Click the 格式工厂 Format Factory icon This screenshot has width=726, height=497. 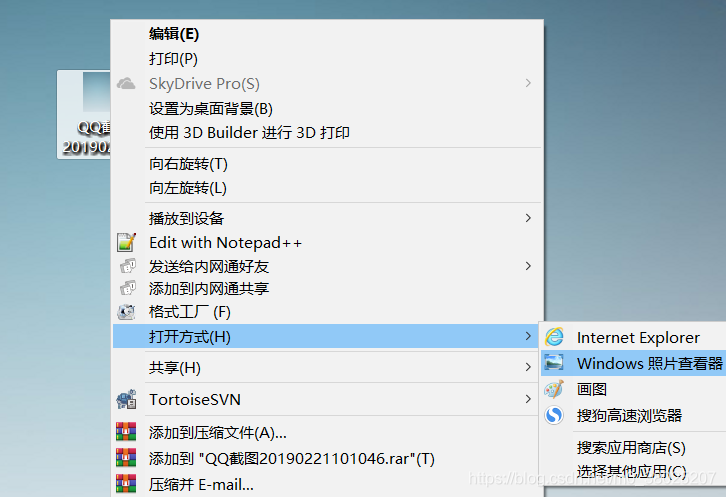pos(126,312)
